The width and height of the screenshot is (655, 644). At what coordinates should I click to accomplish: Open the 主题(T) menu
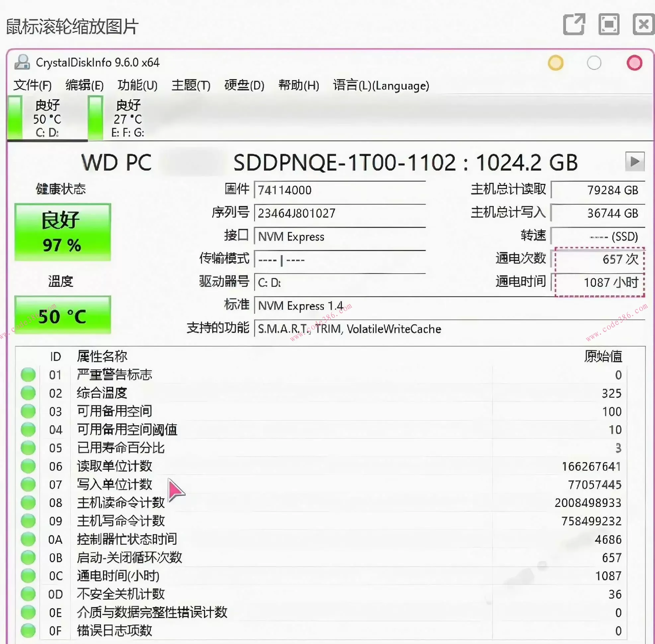(191, 85)
